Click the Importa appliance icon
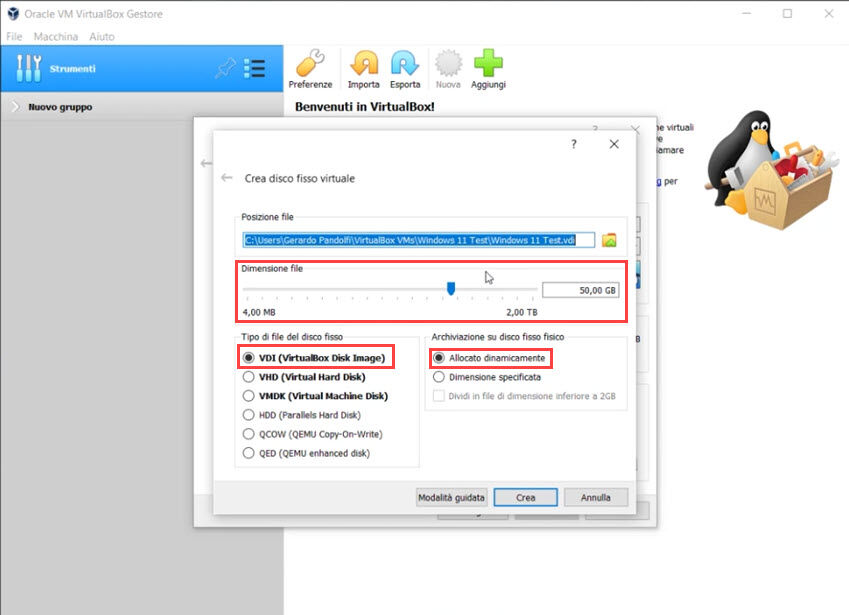This screenshot has height=615, width=849. (x=363, y=64)
